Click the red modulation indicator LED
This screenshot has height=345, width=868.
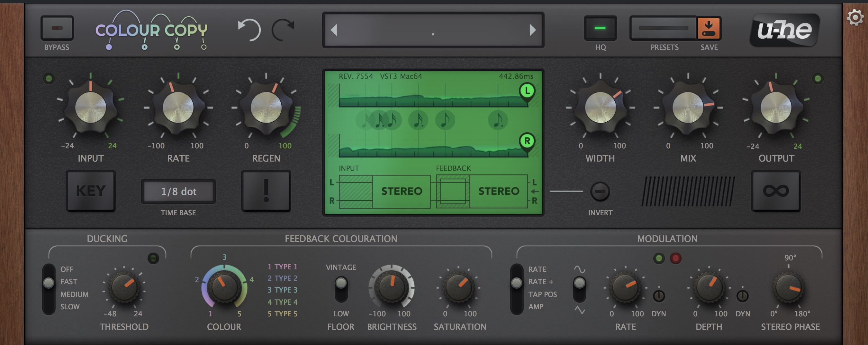[x=675, y=258]
